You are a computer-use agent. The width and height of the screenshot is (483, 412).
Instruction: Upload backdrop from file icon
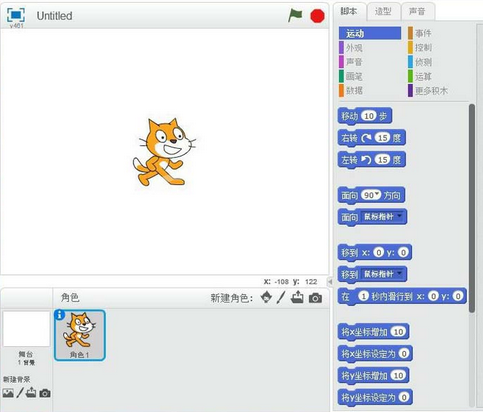point(31,392)
